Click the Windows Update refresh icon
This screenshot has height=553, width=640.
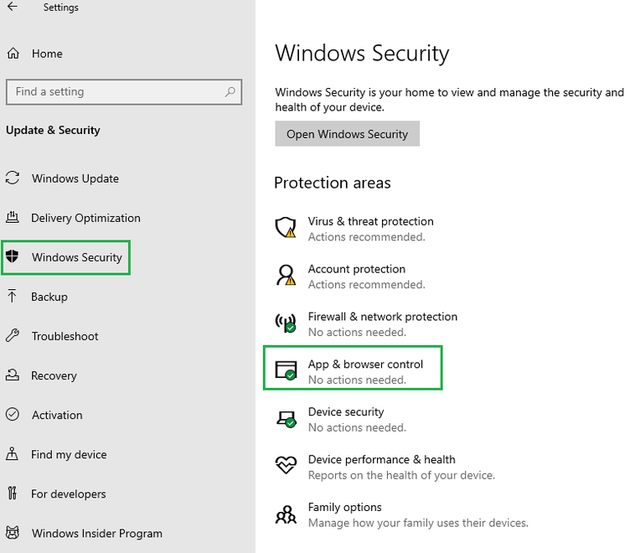(12, 178)
